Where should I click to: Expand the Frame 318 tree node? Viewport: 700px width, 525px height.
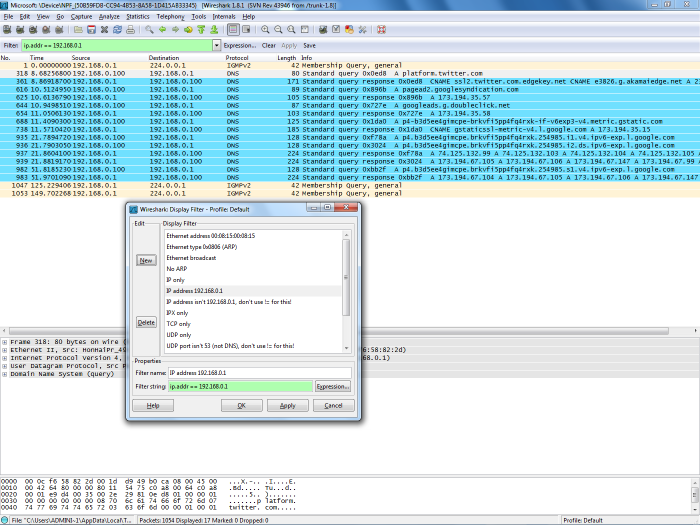(x=4, y=342)
